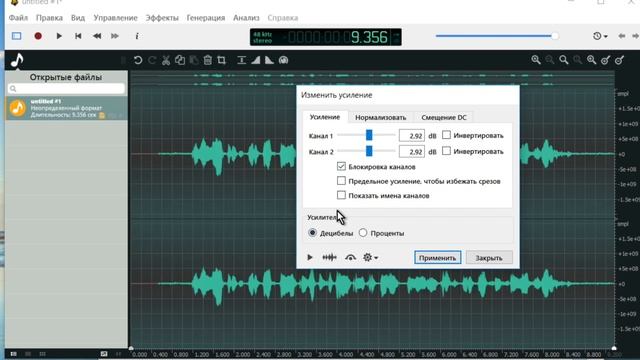The width and height of the screenshot is (640, 360).
Task: Click the Открытые файлы search field
Action: click(x=66, y=89)
